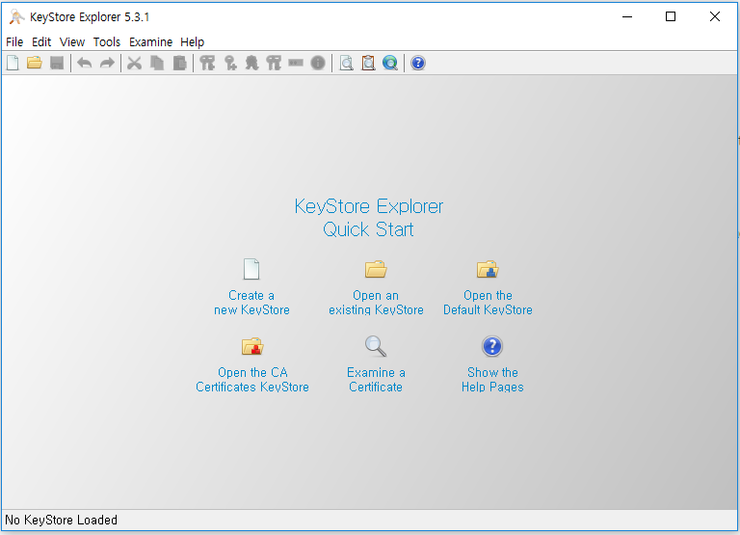Maximize the KeyStore Explorer window
Viewport: 740px width, 535px height.
671,17
